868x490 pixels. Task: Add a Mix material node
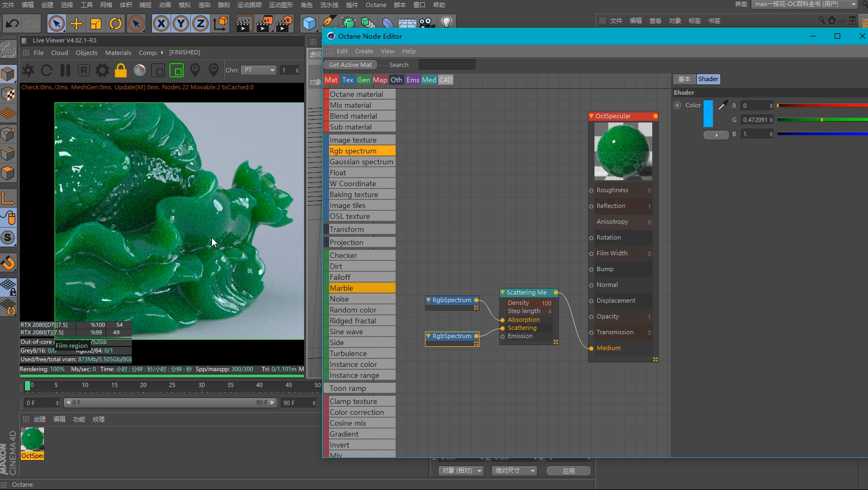(x=360, y=105)
